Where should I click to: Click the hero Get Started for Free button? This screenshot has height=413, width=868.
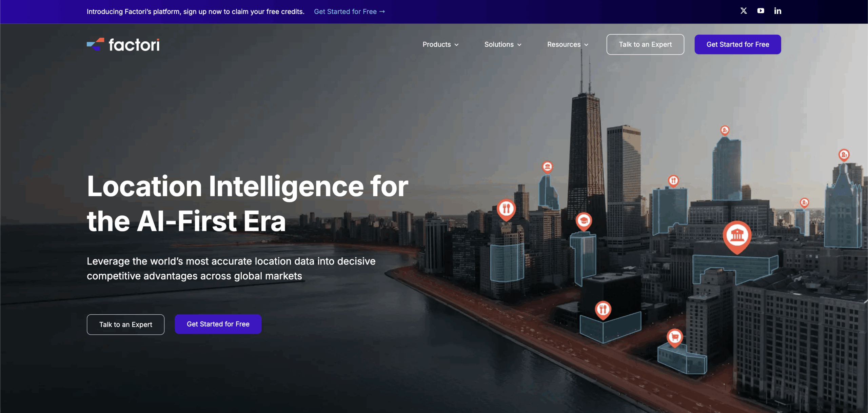(218, 324)
